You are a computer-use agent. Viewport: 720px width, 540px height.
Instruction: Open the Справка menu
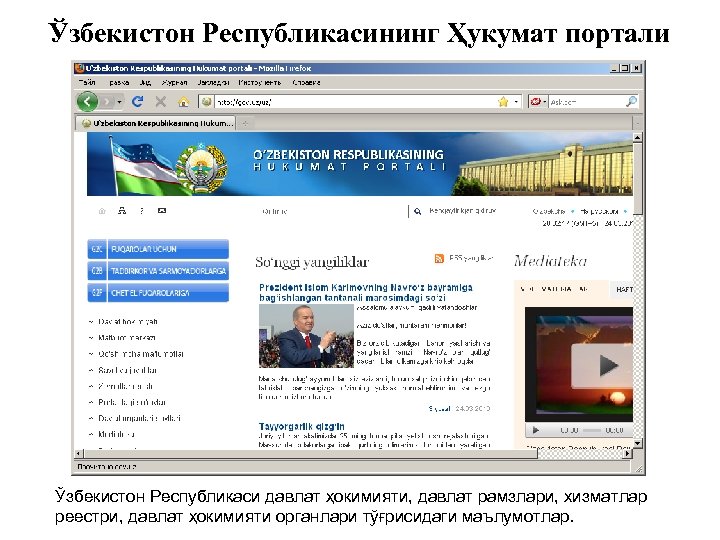(306, 83)
